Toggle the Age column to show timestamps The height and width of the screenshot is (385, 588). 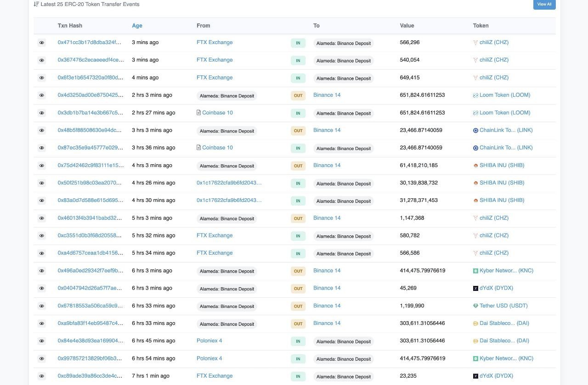(x=137, y=25)
